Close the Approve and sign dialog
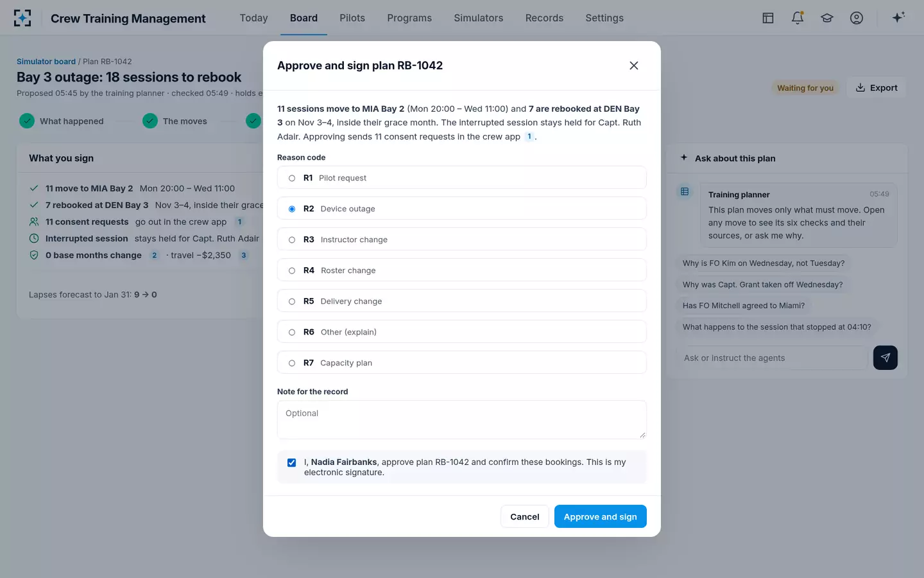 pos(634,66)
